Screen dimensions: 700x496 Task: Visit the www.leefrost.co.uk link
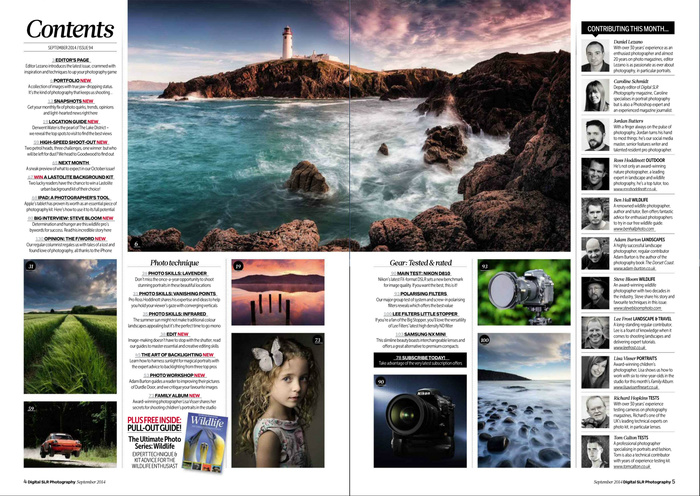(x=629, y=347)
